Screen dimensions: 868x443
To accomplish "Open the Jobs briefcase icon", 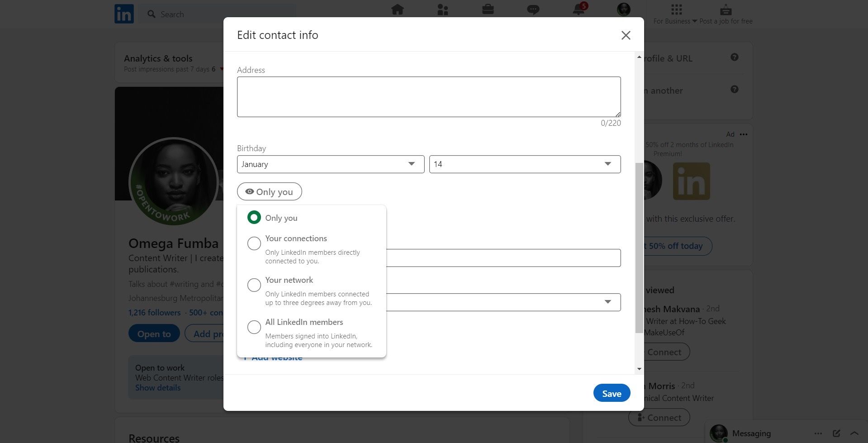I will point(488,10).
